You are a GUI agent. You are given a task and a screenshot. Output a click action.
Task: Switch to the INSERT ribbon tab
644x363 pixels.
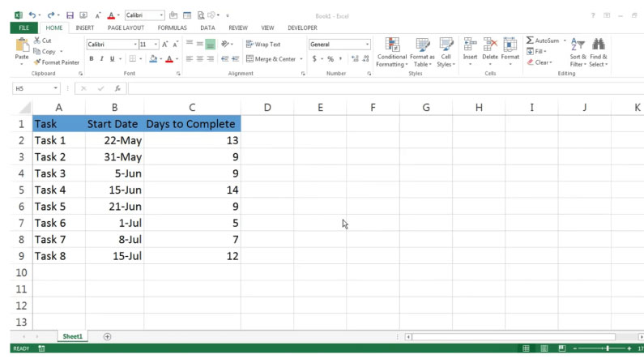[85, 28]
